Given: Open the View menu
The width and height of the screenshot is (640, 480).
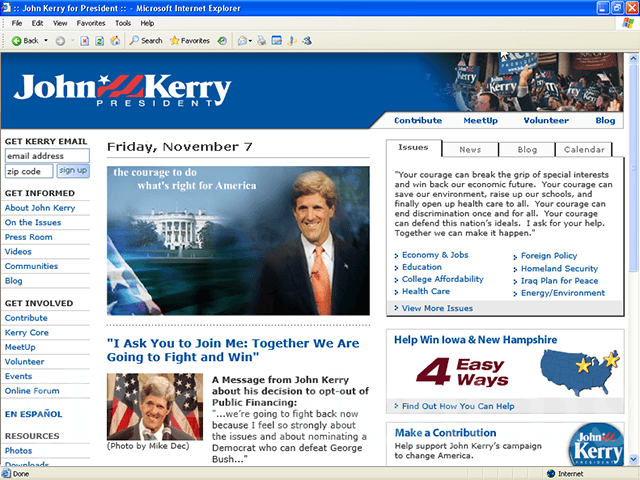Looking at the screenshot, I should (60, 23).
